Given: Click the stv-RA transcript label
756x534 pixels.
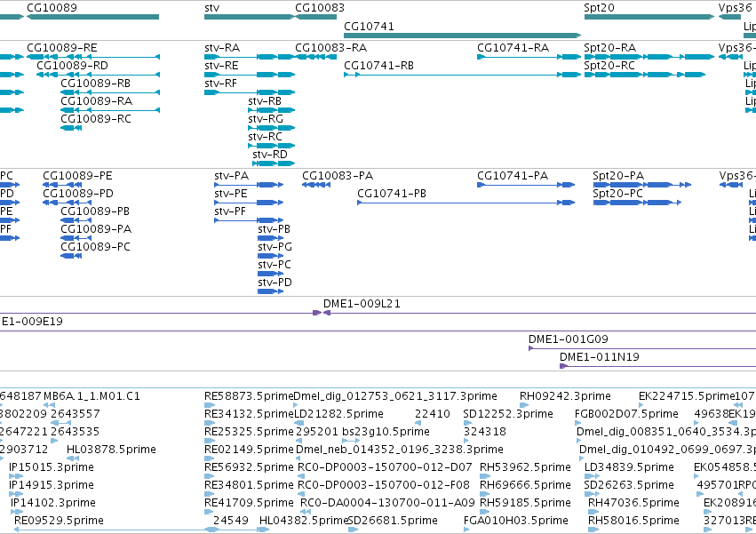Looking at the screenshot, I should coord(222,48).
